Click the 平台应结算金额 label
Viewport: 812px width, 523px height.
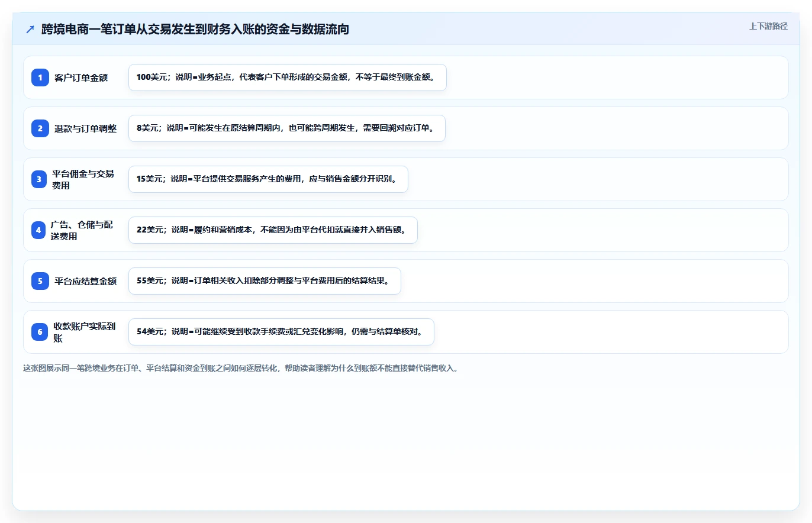click(x=85, y=281)
